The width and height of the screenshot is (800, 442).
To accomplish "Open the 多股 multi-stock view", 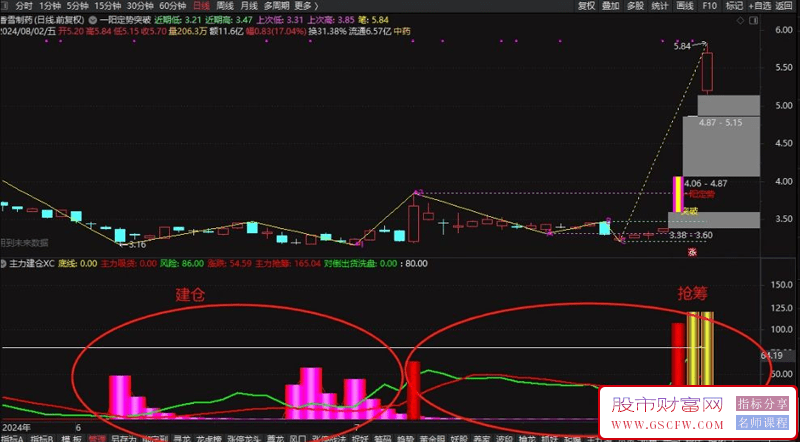I will click(635, 6).
